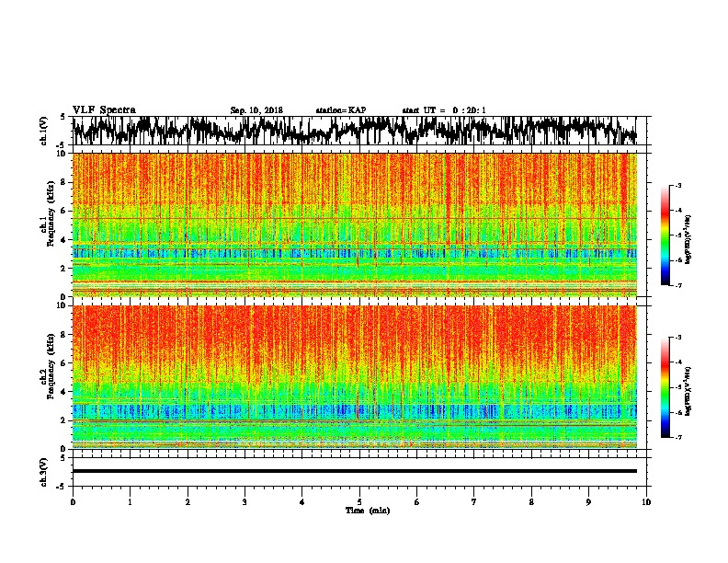Screen dimensions: 728x563
Task: Click the log(PSD) label beside ch.1 colorbar
Action: tap(688, 240)
